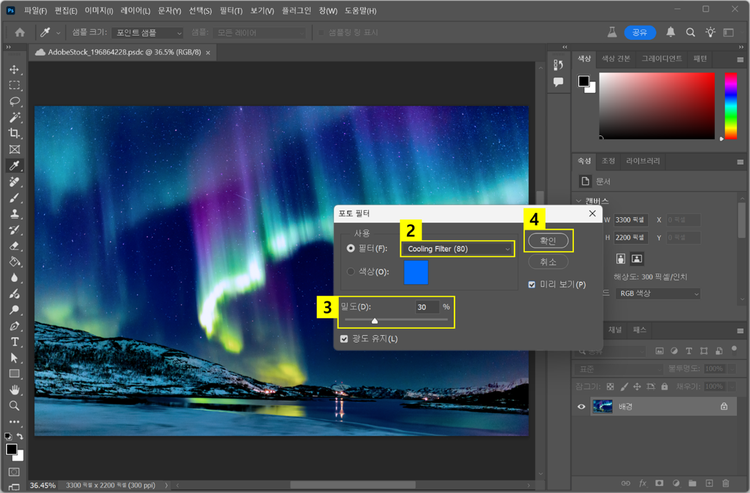Select the Paint Bucket tool
This screenshot has height=493, width=750.
(14, 262)
